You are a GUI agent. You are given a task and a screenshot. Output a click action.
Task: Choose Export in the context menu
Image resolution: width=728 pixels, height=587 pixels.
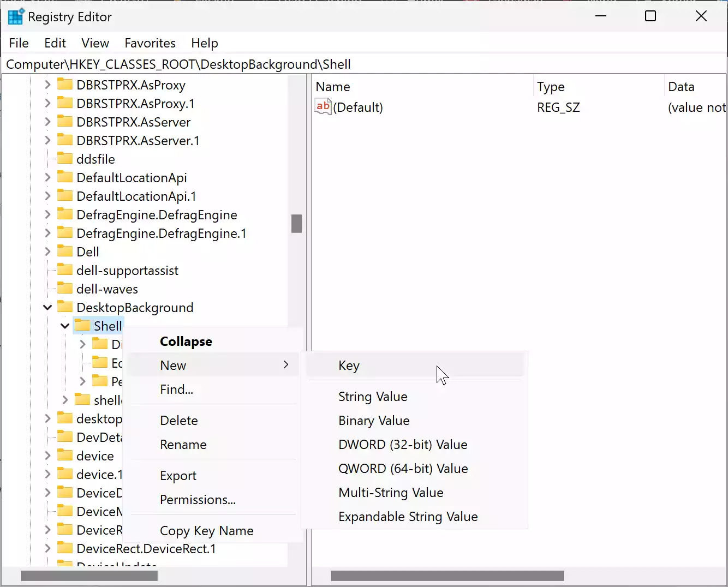click(x=213, y=476)
